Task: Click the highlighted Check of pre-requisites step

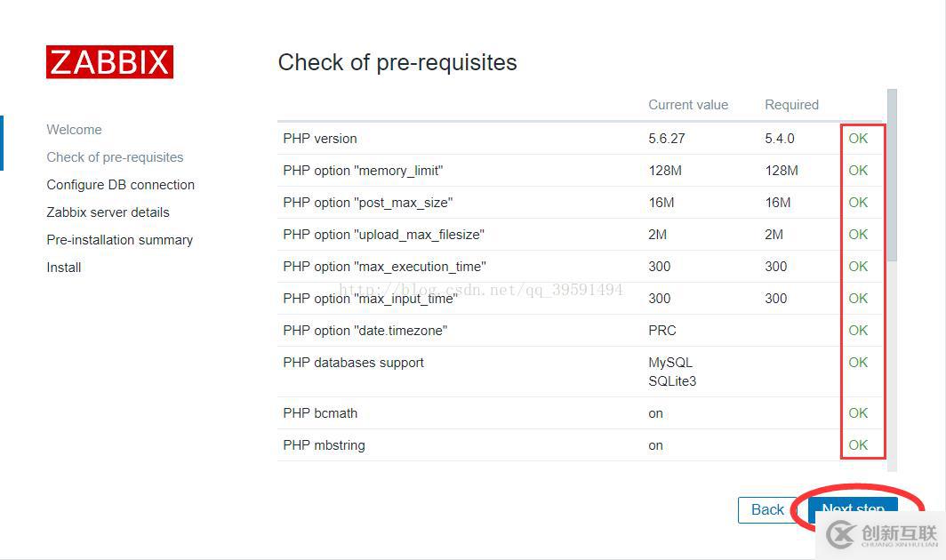Action: click(115, 156)
